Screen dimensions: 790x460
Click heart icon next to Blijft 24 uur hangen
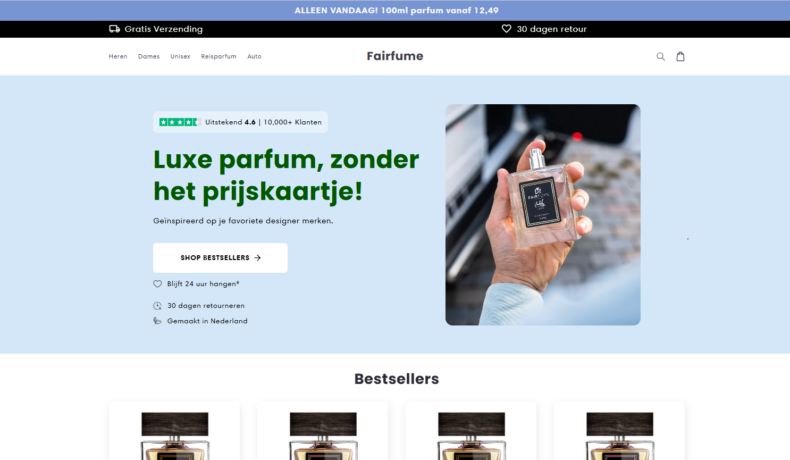(x=158, y=284)
